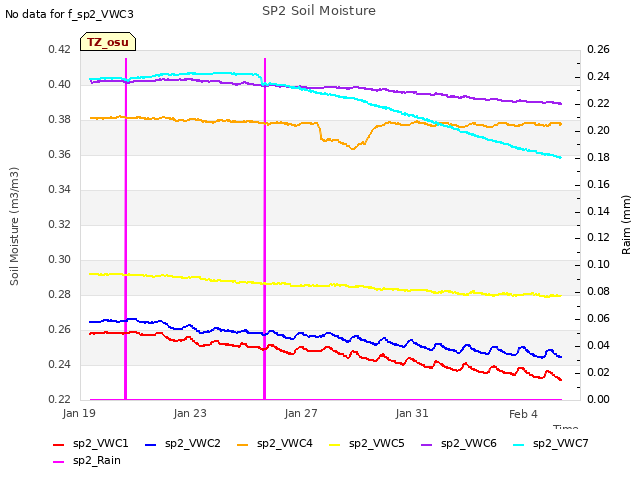Click the sp2_Rain legend label
Screen dimensions: 640x480
(x=97, y=460)
